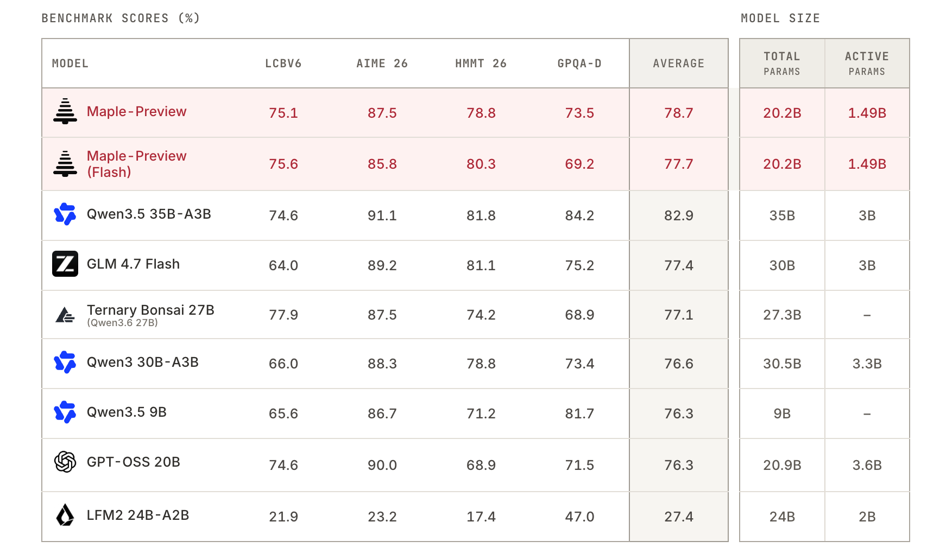Click the ACTIVE PARAMS column header
Viewport: 946px width, 560px height.
click(x=867, y=63)
